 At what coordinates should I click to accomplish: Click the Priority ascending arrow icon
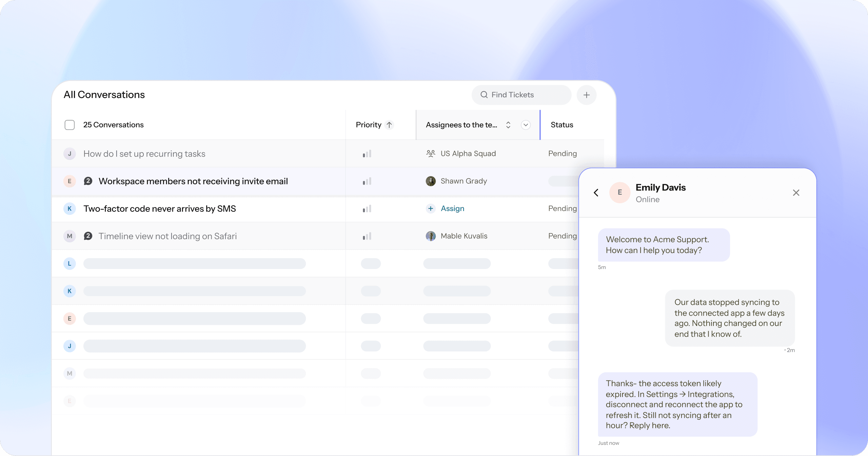pyautogui.click(x=389, y=125)
